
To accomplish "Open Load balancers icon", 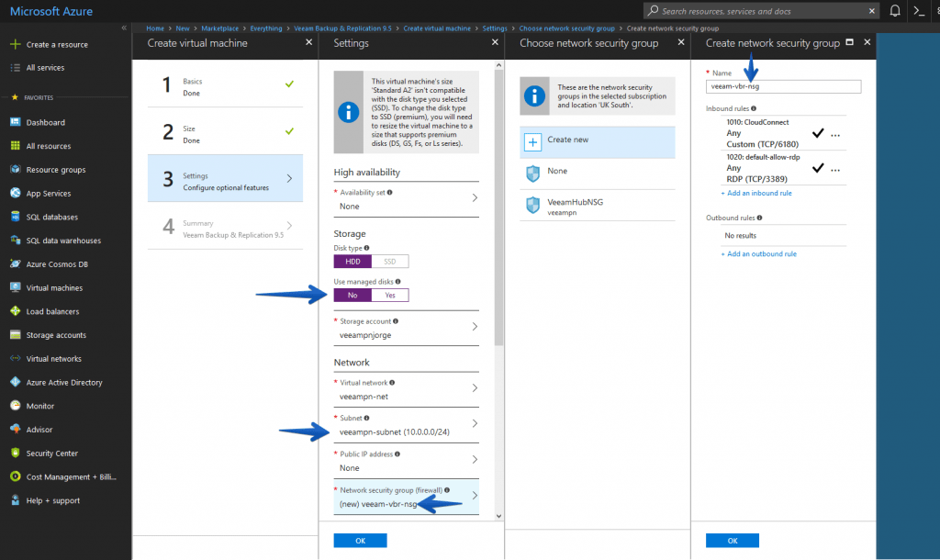I will click(x=16, y=311).
